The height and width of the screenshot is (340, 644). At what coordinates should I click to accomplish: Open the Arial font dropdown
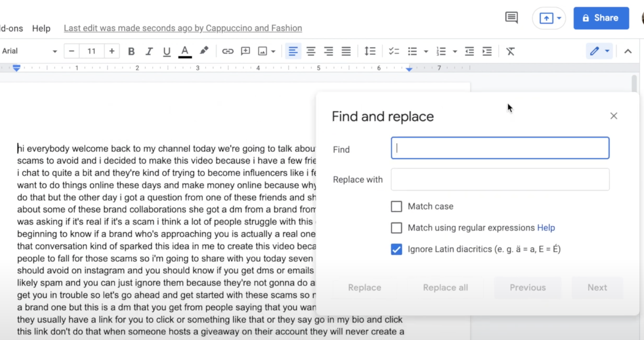click(29, 51)
